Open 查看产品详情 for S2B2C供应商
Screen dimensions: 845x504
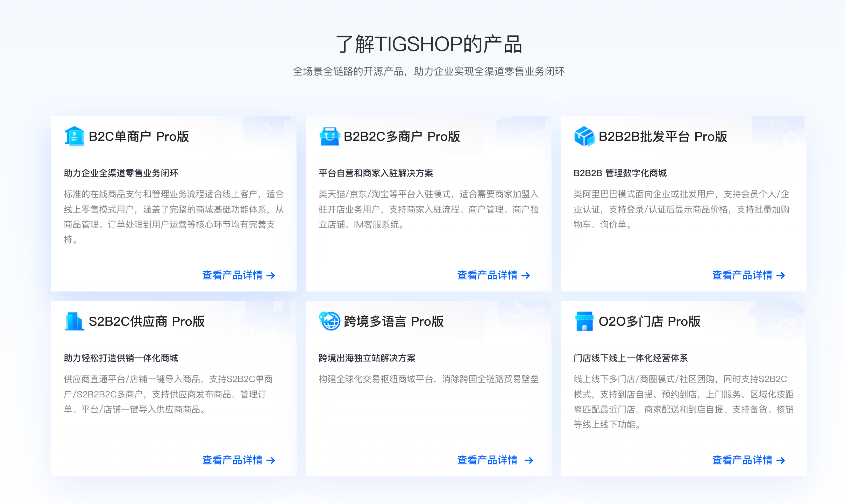tap(239, 460)
